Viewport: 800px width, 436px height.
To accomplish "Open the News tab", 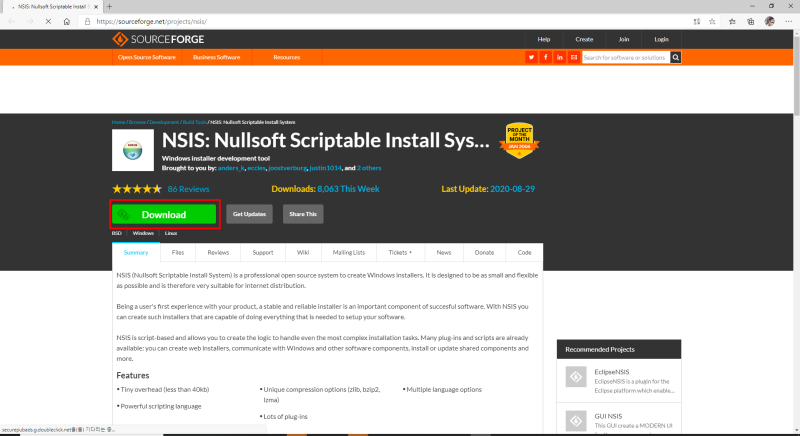I will (443, 252).
